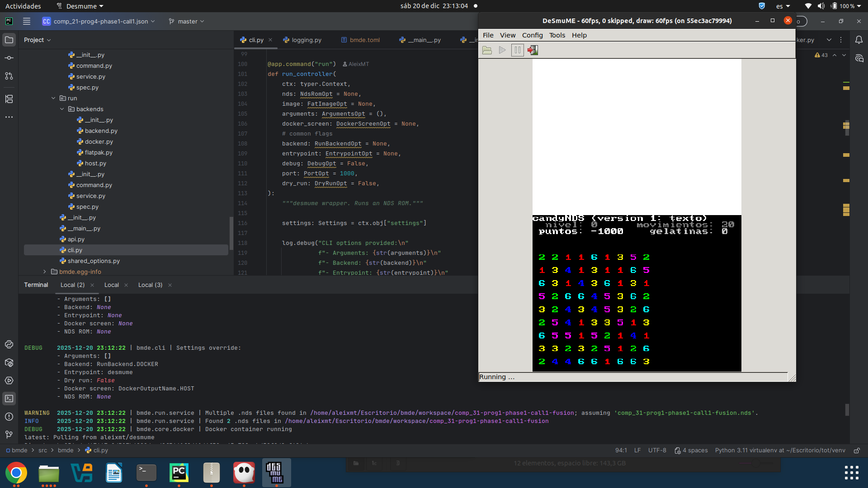The height and width of the screenshot is (488, 868).
Task: Open the AI Assistant icon on right sidebar
Action: (859, 58)
